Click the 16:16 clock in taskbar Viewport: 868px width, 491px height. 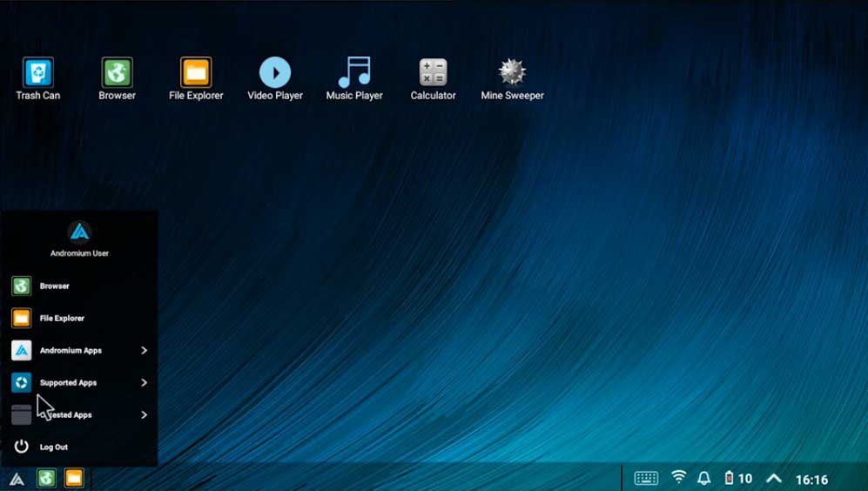coord(811,480)
